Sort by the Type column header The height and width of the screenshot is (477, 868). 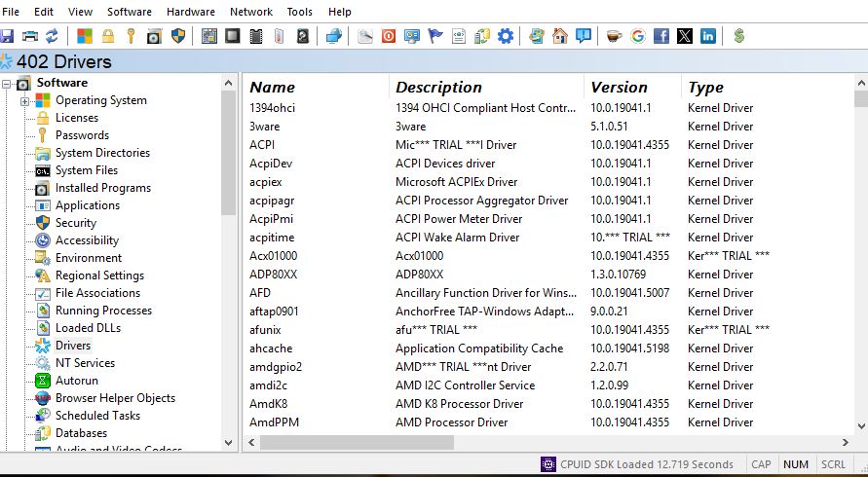[x=706, y=87]
